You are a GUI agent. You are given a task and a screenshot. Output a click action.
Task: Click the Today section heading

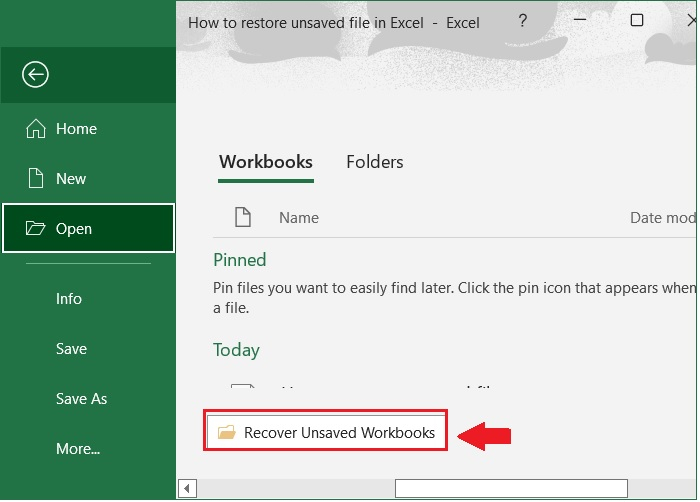pyautogui.click(x=236, y=350)
